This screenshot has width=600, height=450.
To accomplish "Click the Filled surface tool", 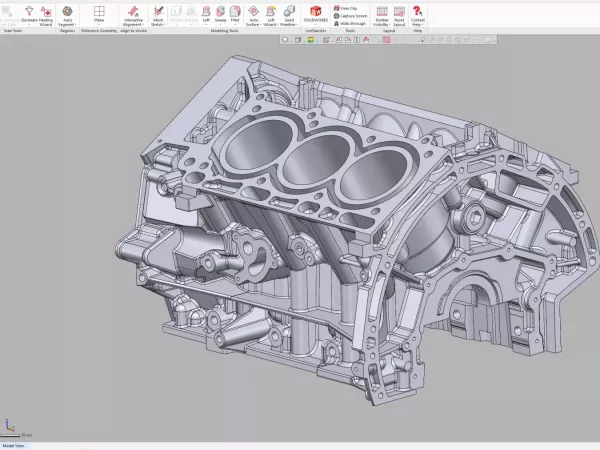I will [235, 12].
